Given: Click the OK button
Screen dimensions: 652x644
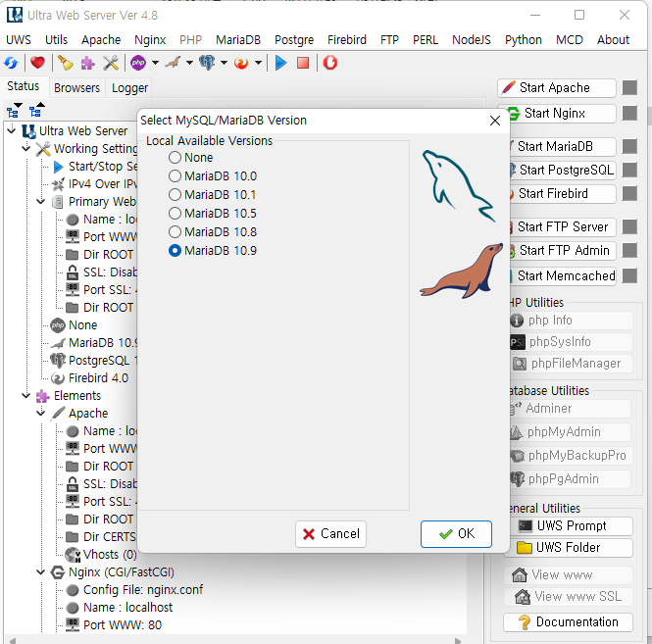Looking at the screenshot, I should (x=456, y=534).
